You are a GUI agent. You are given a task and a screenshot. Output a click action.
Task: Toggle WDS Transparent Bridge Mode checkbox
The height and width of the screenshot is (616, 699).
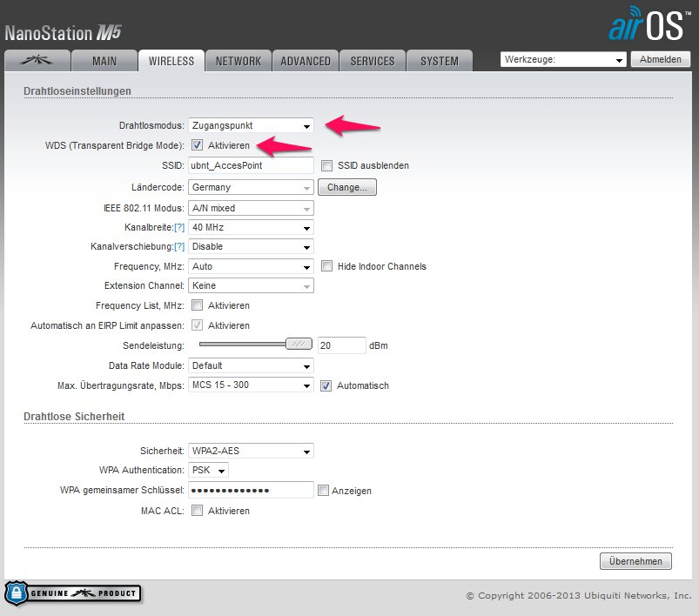[197, 145]
